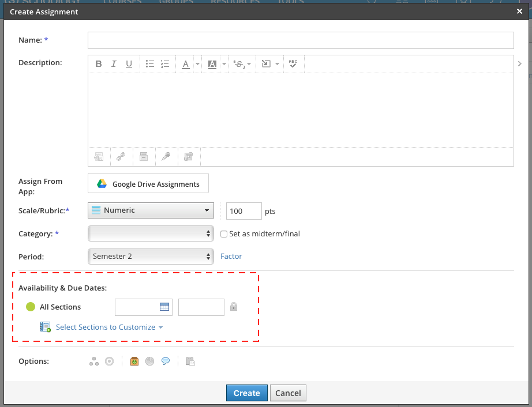Toggle the grade statistics pie chart option

150,361
